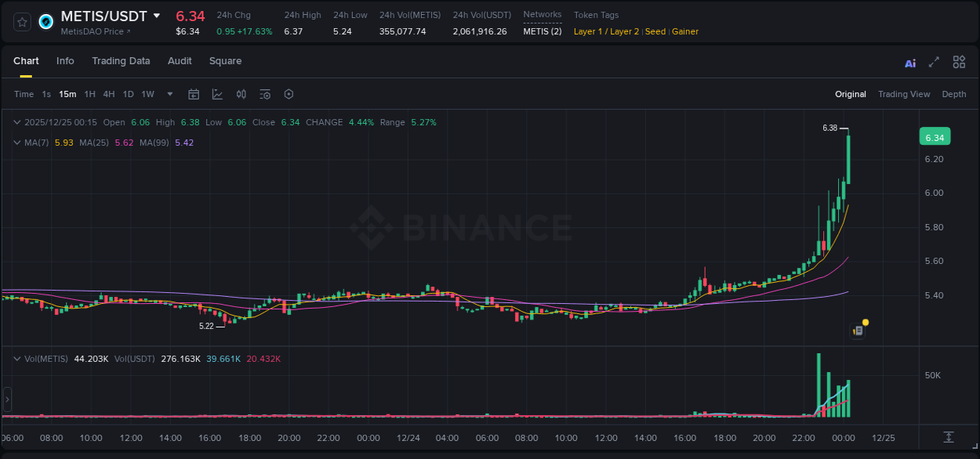Open the AI analysis assistant

[x=909, y=62]
